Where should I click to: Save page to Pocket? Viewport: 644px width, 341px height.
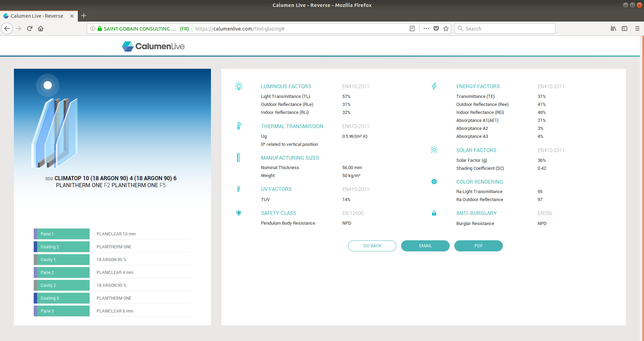[x=436, y=28]
